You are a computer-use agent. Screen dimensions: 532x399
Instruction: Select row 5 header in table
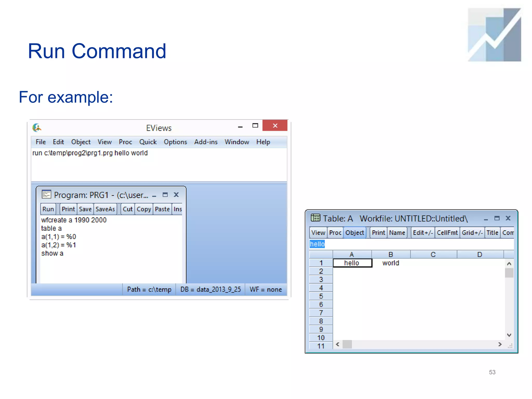tap(321, 296)
